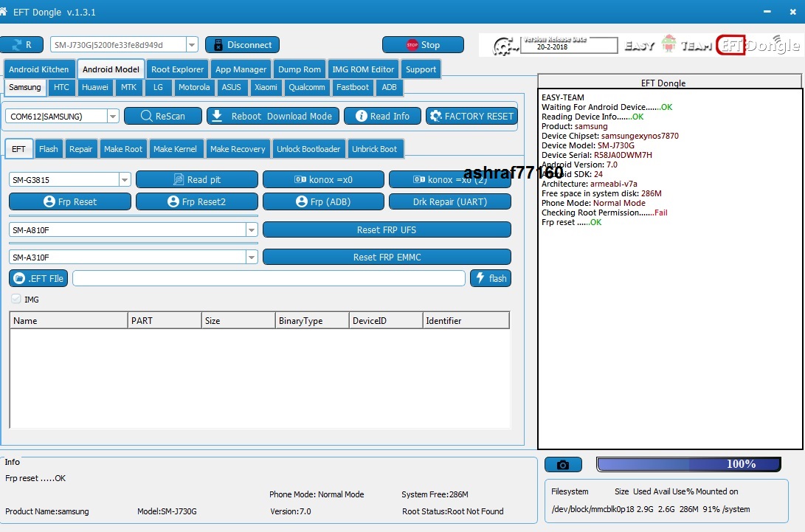Open the SM-A810F model dropdown
Image resolution: width=805 pixels, height=532 pixels.
pyautogui.click(x=252, y=229)
